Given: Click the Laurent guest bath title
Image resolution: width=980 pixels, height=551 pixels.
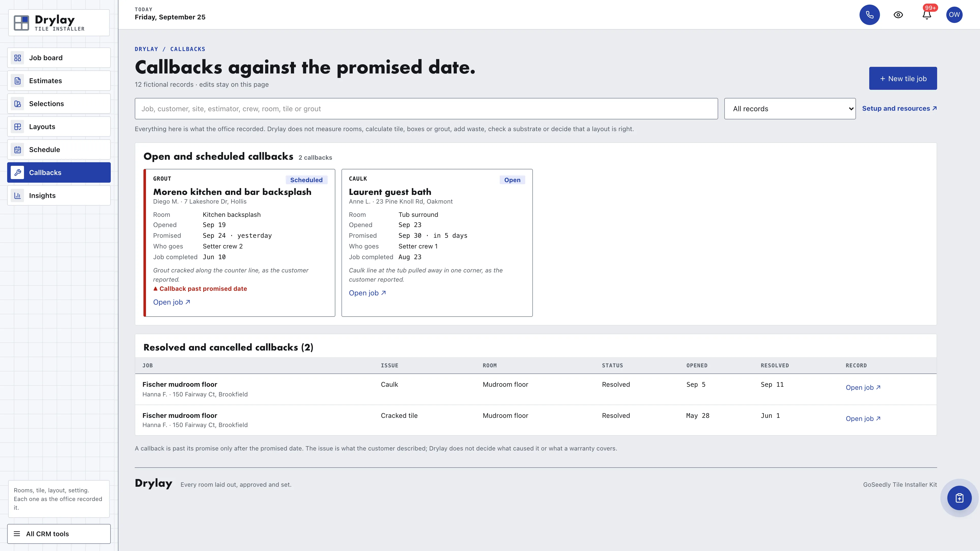Looking at the screenshot, I should tap(390, 192).
